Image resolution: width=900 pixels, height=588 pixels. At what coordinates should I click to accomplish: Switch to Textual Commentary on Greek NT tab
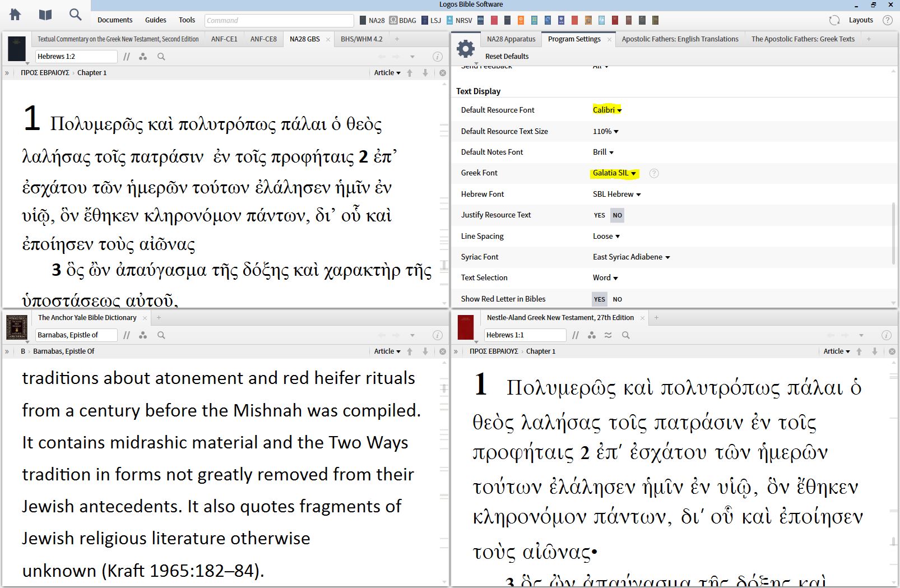(x=118, y=39)
